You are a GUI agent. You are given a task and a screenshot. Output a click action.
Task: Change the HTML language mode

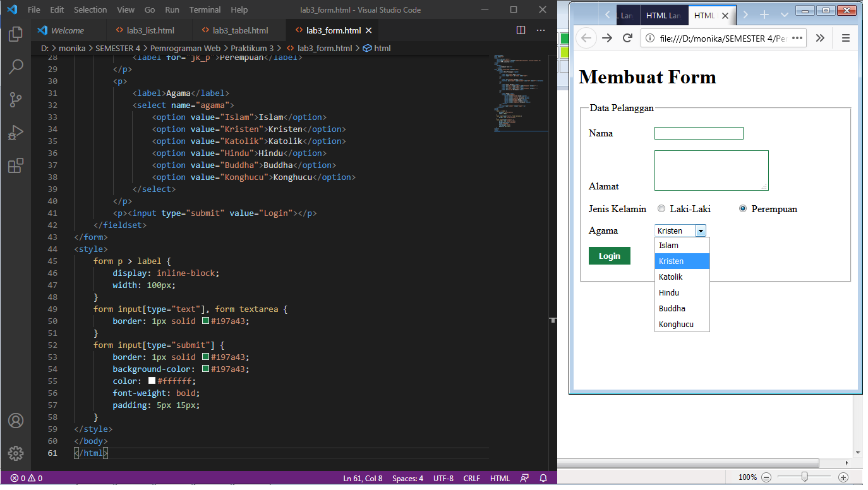500,478
